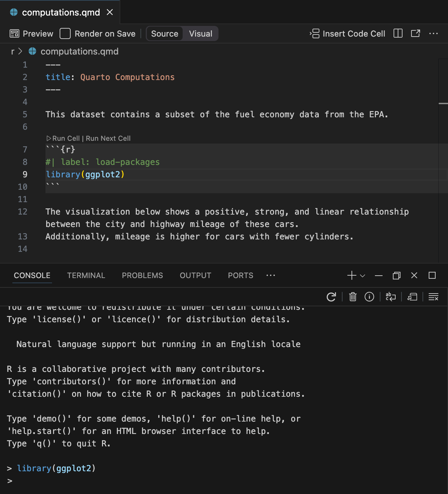Open the PROBLEMS panel tab

point(142,275)
